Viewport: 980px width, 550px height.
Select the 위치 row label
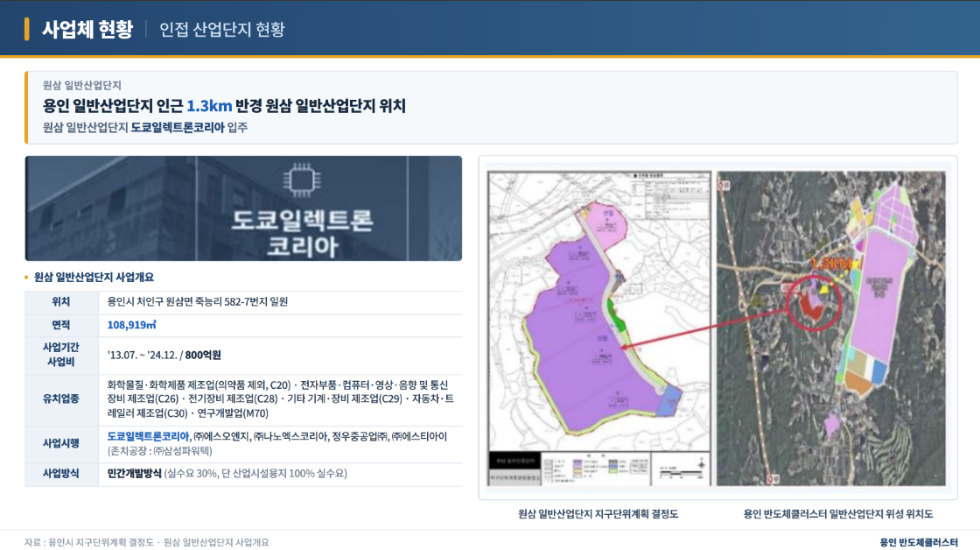pyautogui.click(x=60, y=301)
